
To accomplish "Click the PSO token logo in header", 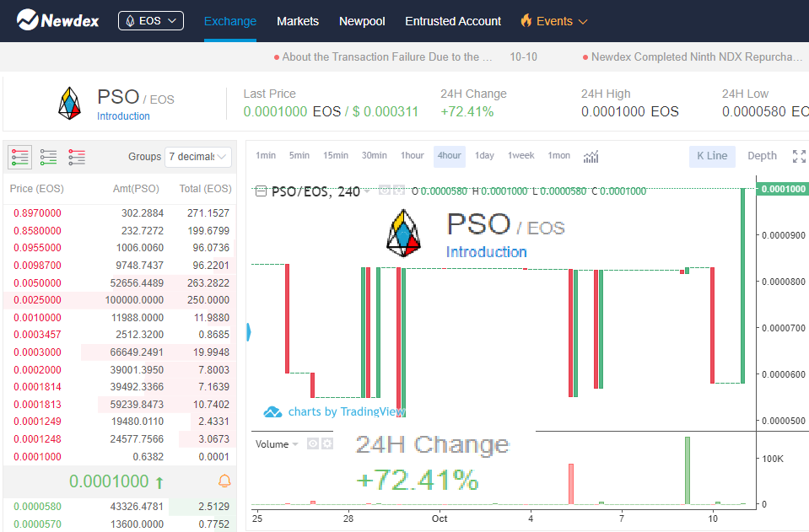I will click(70, 103).
